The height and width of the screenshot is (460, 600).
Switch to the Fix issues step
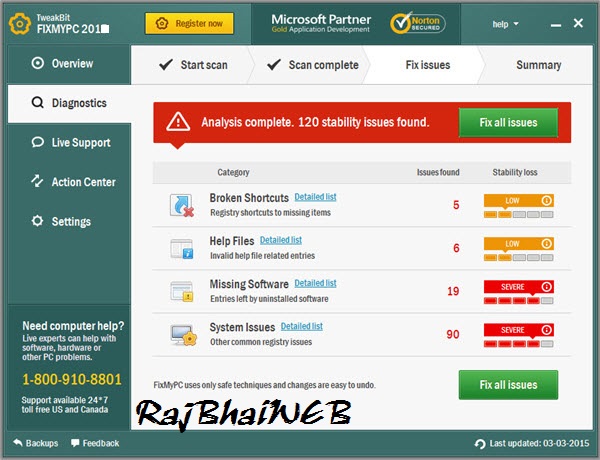click(427, 65)
